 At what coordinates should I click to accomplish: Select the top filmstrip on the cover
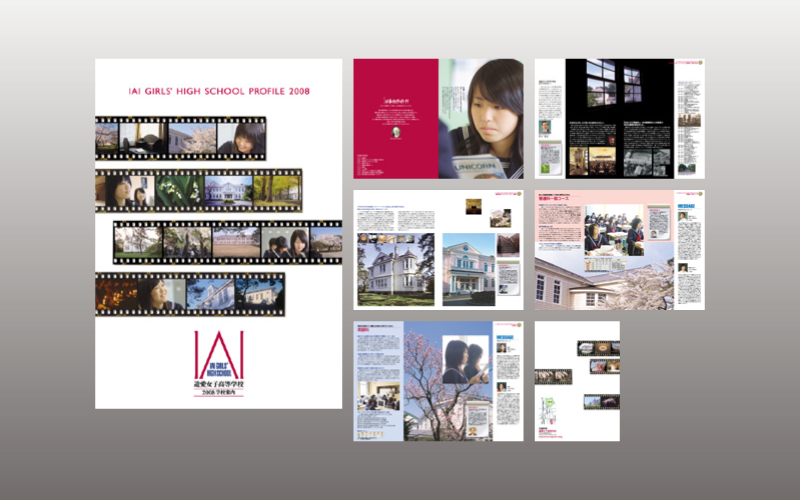[x=180, y=138]
